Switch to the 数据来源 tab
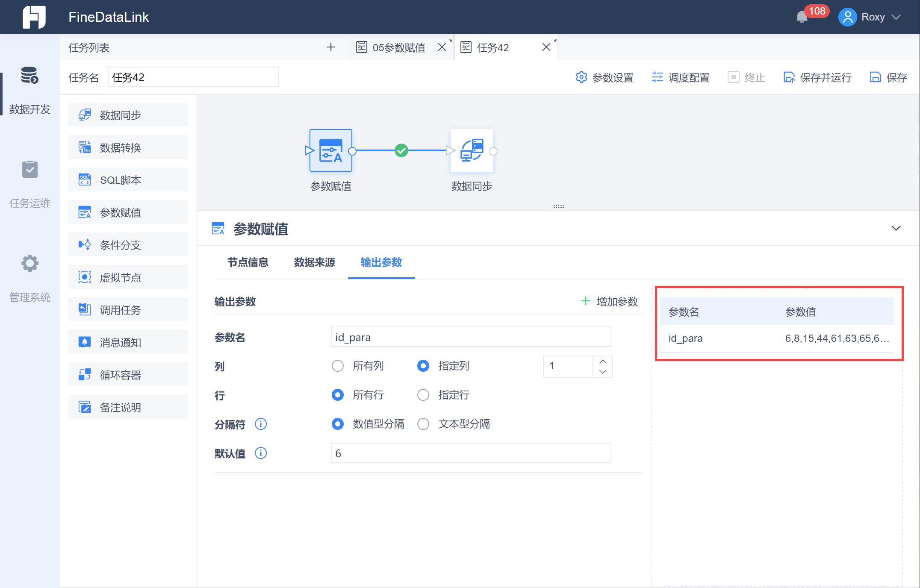This screenshot has width=920, height=588. tap(314, 262)
